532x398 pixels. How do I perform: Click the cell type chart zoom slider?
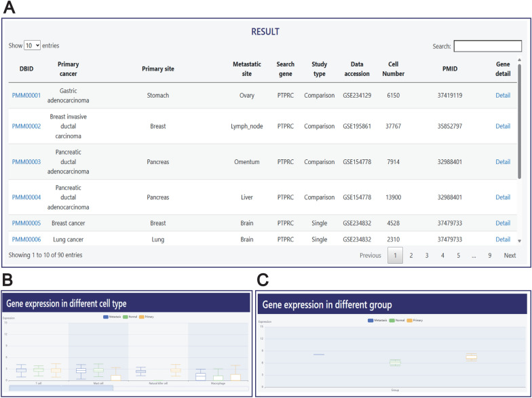(x=61, y=388)
